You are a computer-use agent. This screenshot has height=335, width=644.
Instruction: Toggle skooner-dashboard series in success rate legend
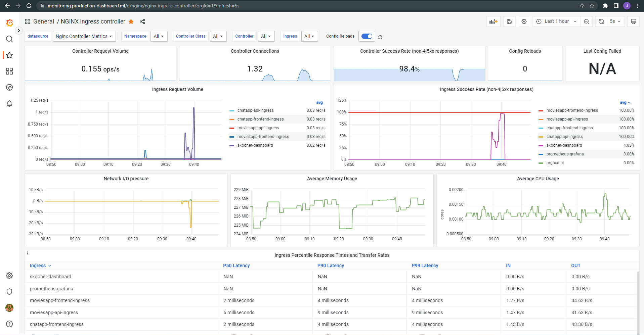[x=564, y=145]
